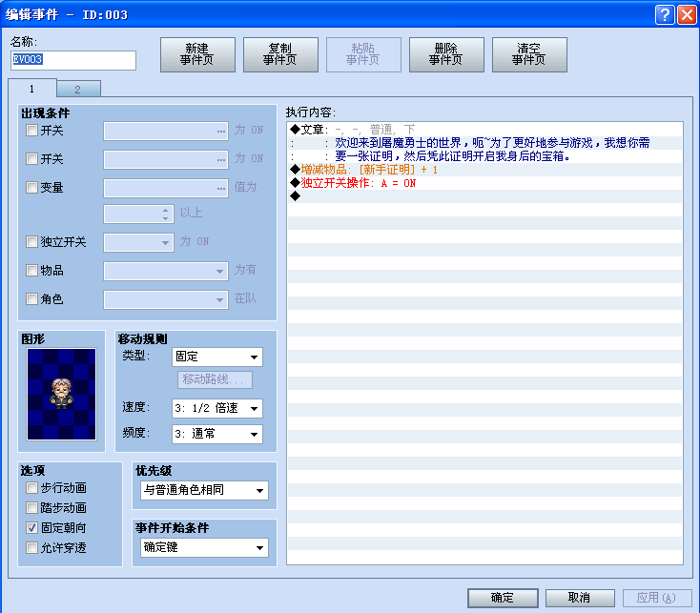
Task: Tick the 变量 condition checkbox
Action: click(x=31, y=188)
